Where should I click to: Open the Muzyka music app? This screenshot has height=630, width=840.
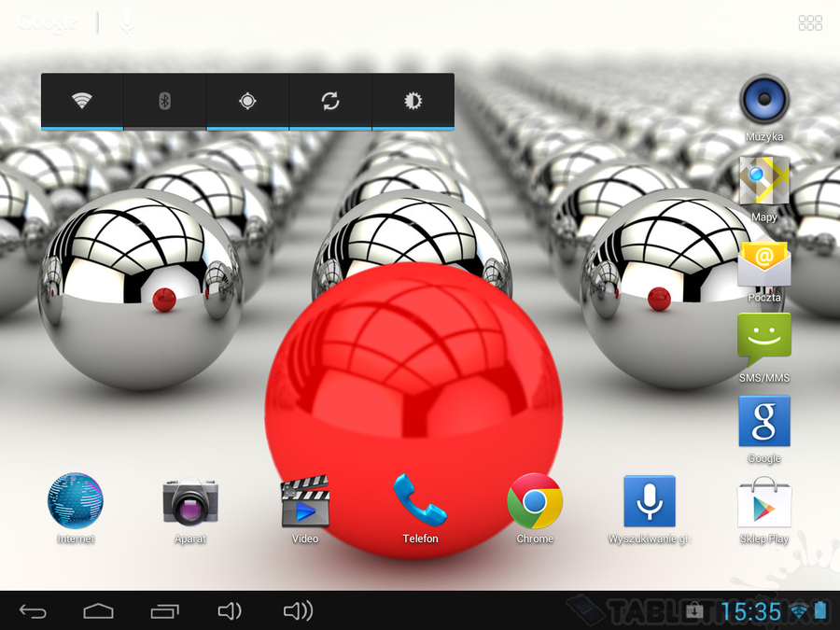764,99
